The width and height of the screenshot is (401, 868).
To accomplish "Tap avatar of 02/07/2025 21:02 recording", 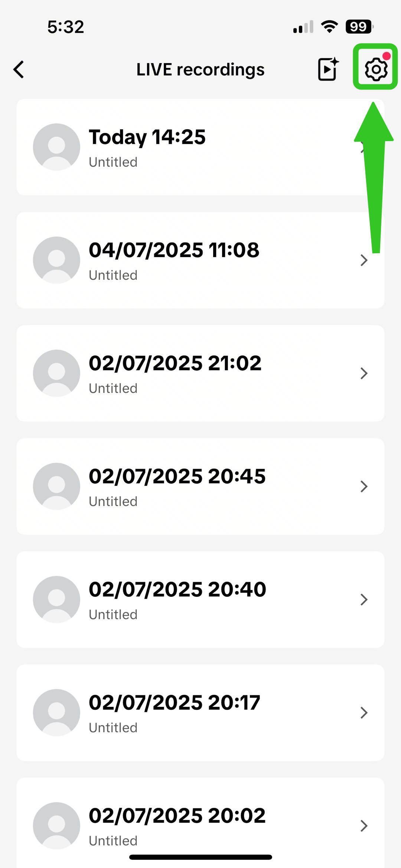I will 56,373.
